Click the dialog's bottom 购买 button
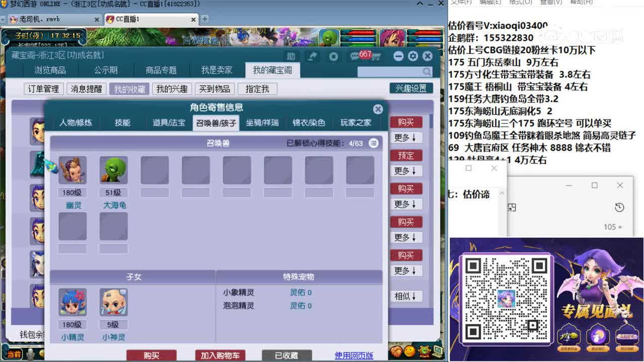 (x=151, y=355)
